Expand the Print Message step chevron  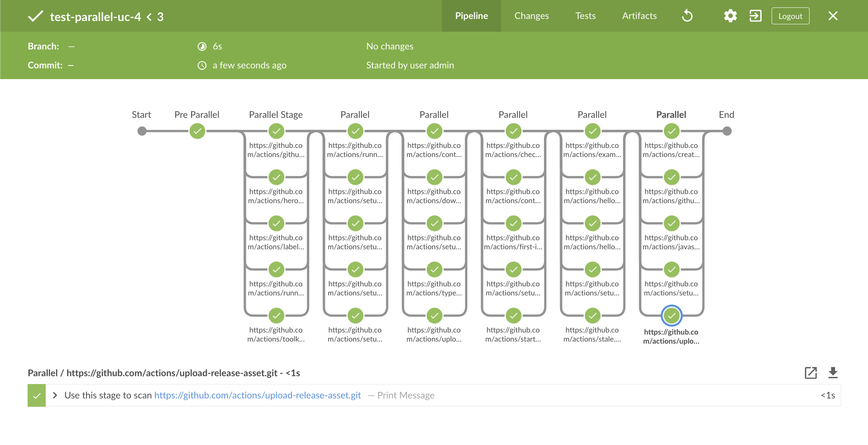[x=55, y=395]
